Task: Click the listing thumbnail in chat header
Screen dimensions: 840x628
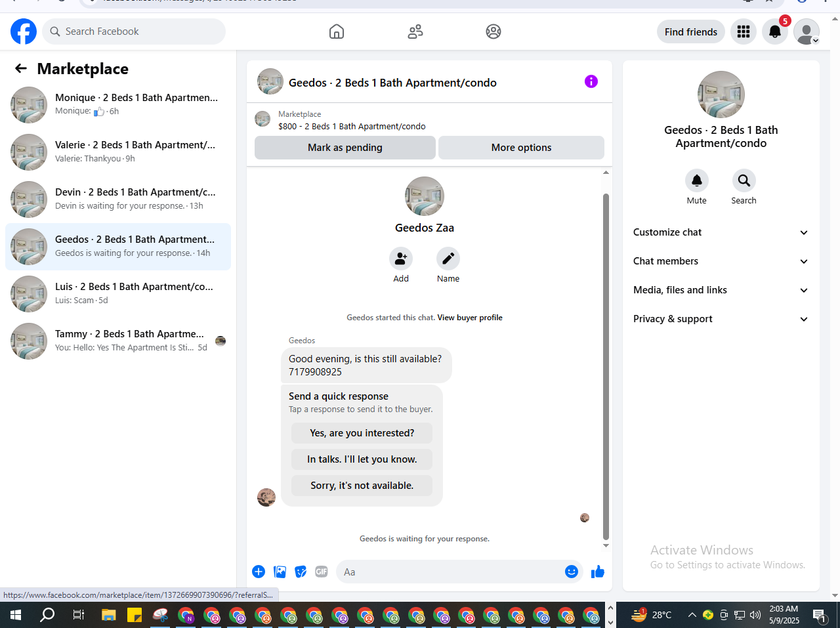Action: pos(270,82)
